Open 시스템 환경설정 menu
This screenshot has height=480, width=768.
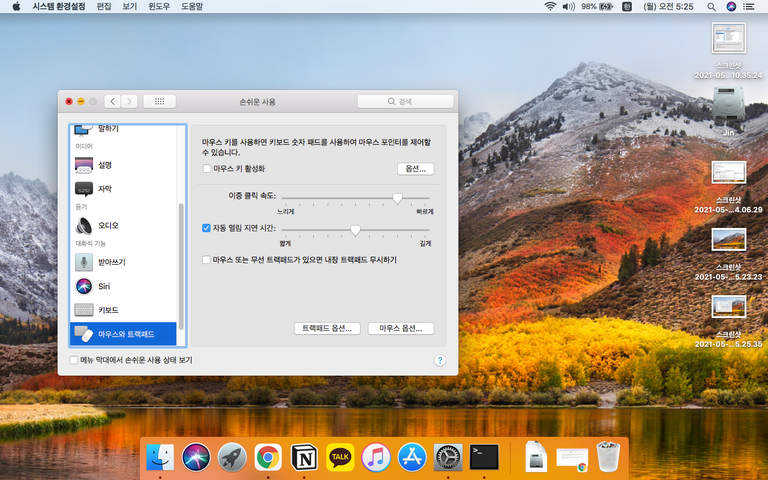(x=59, y=6)
